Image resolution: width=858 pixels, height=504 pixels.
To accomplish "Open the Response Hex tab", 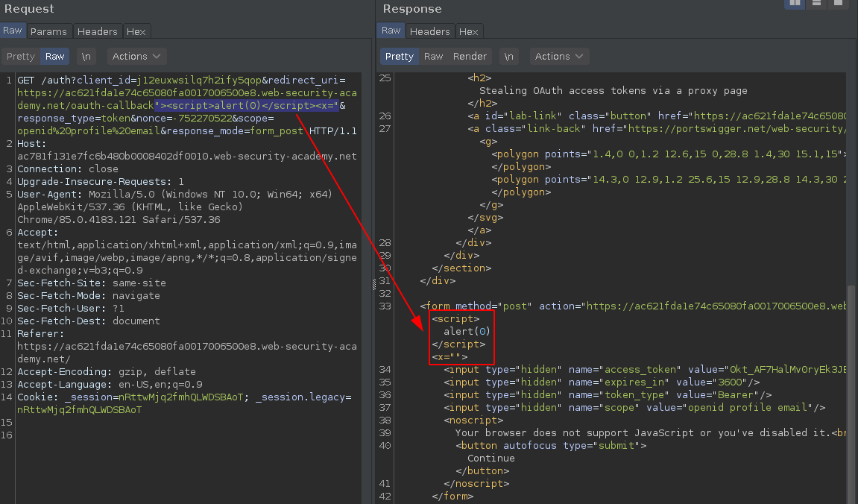I will click(468, 32).
